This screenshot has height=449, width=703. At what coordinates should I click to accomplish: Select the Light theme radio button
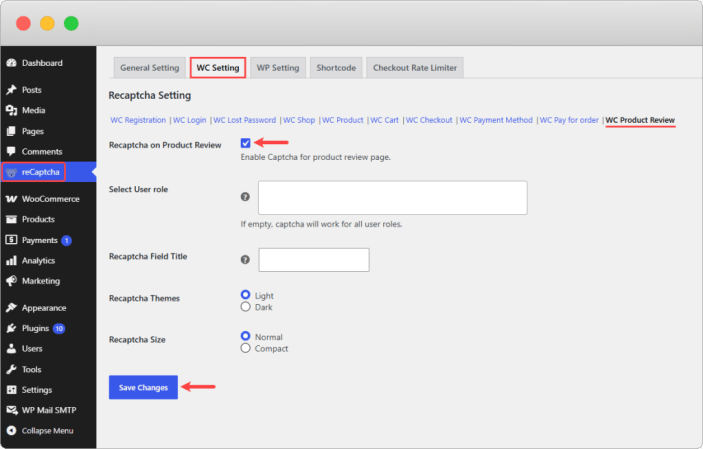245,295
